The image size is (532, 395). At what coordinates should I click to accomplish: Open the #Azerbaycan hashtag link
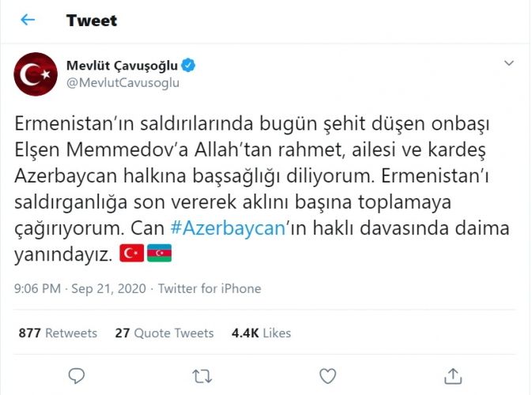coord(228,228)
